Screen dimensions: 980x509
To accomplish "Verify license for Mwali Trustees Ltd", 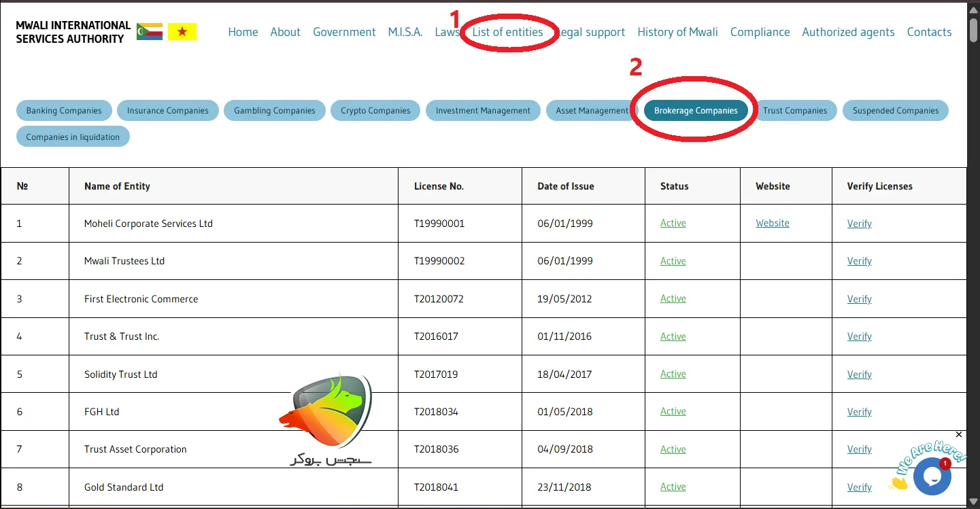I will click(x=859, y=261).
